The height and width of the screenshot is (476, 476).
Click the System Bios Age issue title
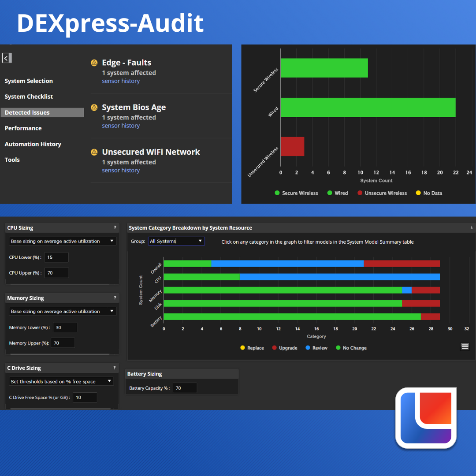click(x=134, y=108)
